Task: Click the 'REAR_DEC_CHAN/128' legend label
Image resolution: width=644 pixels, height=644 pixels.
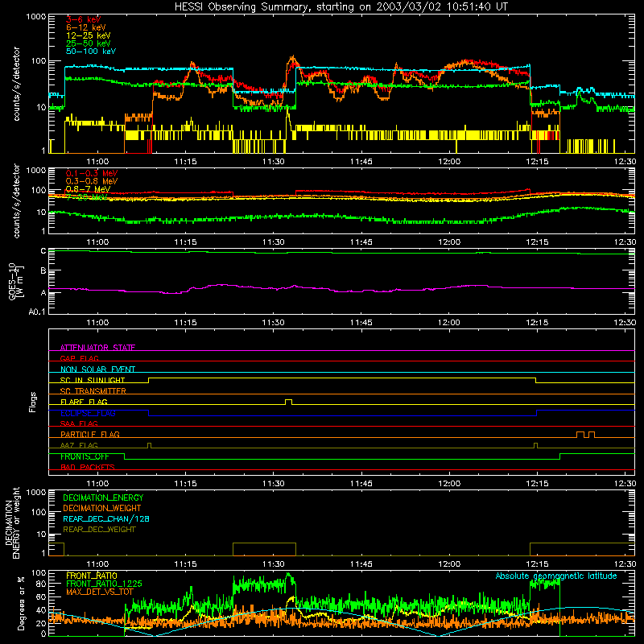Action: tap(106, 518)
